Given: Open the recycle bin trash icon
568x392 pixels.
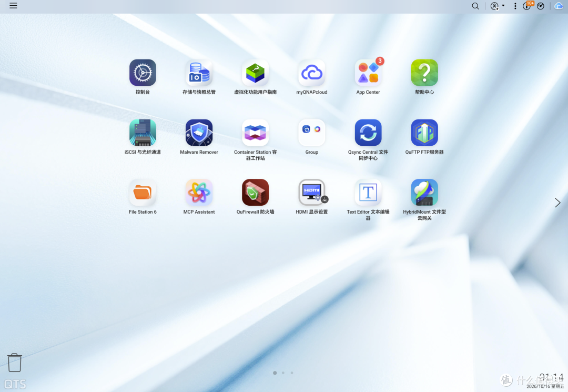Looking at the screenshot, I should pyautogui.click(x=15, y=363).
